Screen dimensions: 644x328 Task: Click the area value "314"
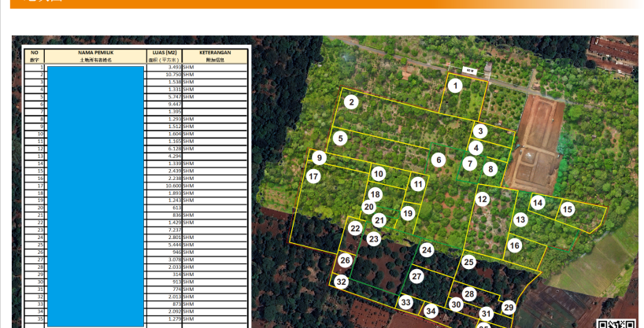[x=177, y=275]
